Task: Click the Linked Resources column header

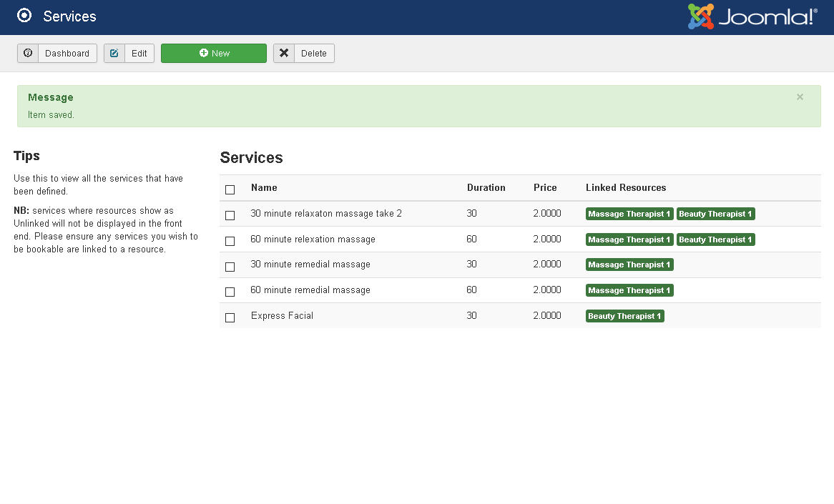Action: tap(626, 188)
